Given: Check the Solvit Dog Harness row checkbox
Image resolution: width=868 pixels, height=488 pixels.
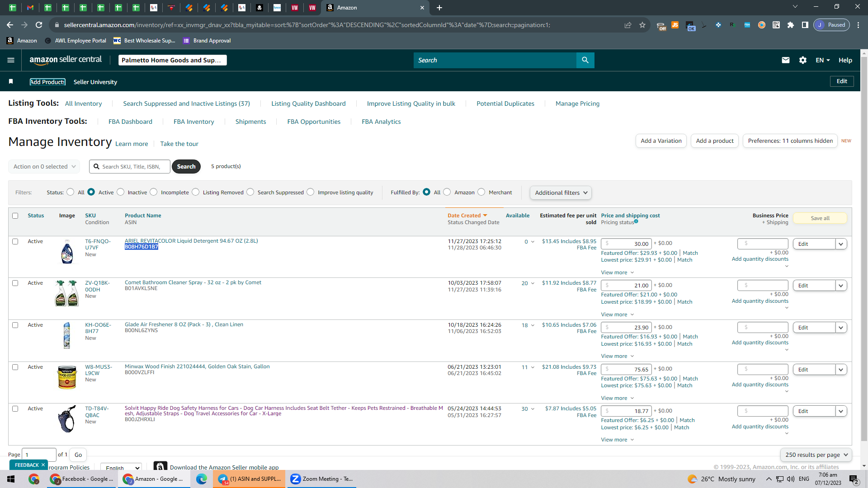Looking at the screenshot, I should (x=15, y=408).
